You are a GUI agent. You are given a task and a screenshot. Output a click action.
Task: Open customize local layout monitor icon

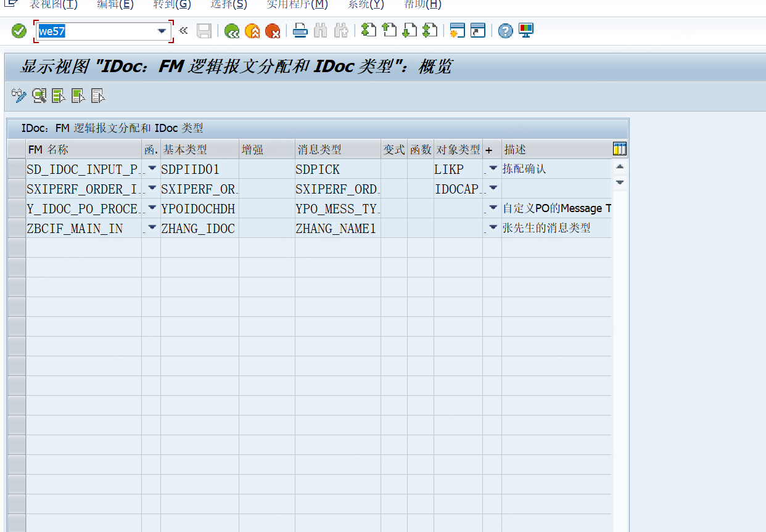pos(525,30)
